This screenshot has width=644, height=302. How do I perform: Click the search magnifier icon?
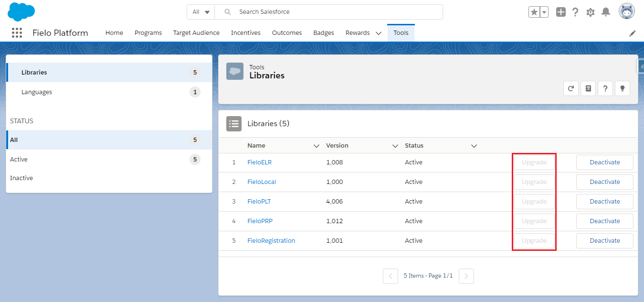pyautogui.click(x=228, y=12)
